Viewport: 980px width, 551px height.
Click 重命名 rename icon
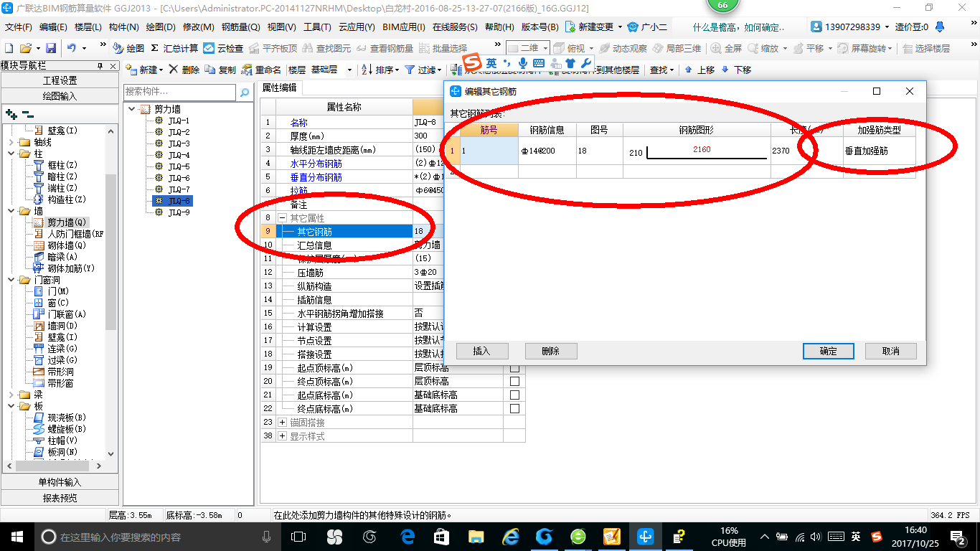(x=262, y=70)
